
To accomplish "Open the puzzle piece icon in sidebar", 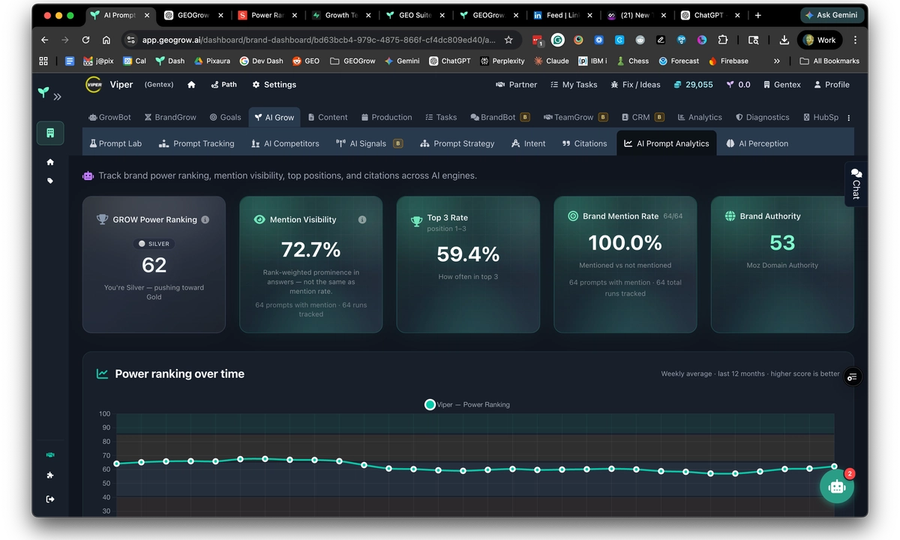I will tap(50, 475).
